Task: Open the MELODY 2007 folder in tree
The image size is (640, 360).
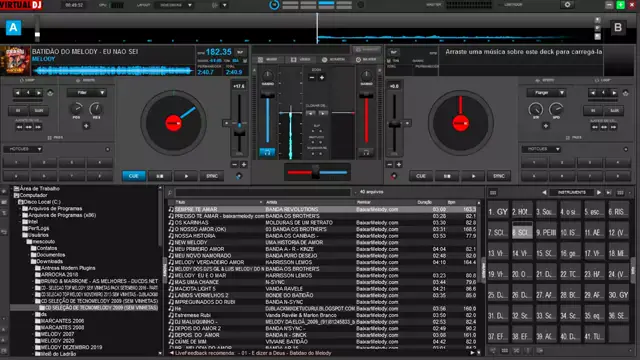Action: click(x=57, y=334)
